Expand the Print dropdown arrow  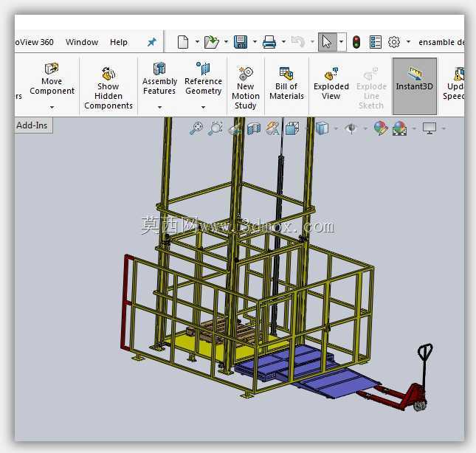pos(283,41)
